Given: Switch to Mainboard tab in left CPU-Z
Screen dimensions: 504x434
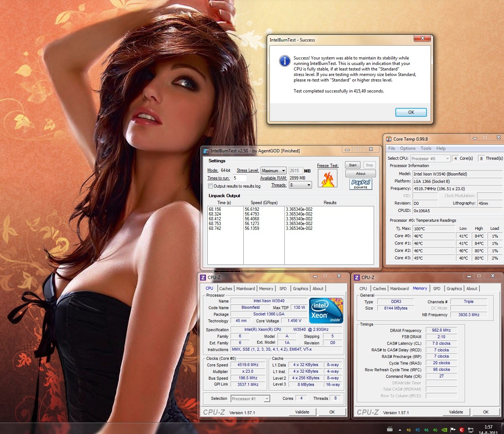Looking at the screenshot, I should (246, 289).
